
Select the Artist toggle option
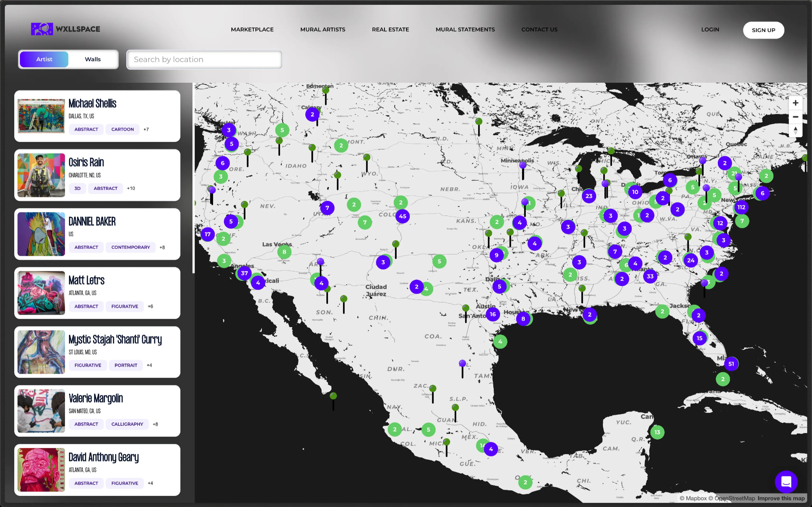44,59
